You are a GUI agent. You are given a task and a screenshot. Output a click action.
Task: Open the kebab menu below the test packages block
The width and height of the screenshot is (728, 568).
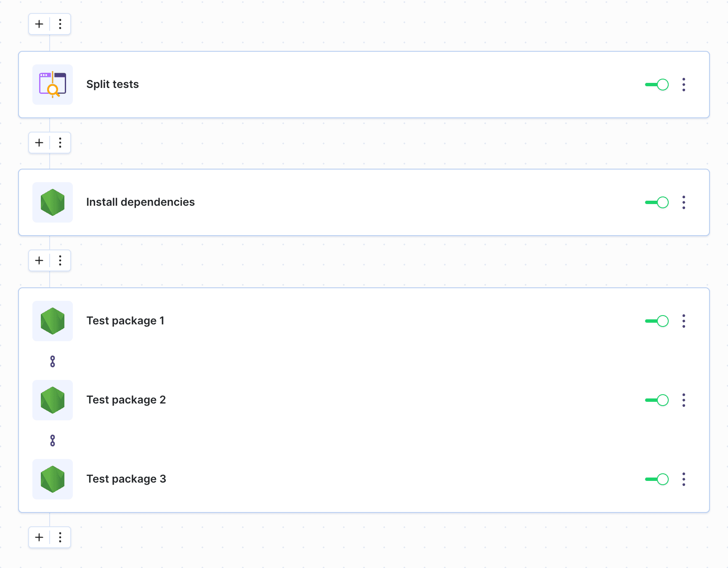point(60,537)
